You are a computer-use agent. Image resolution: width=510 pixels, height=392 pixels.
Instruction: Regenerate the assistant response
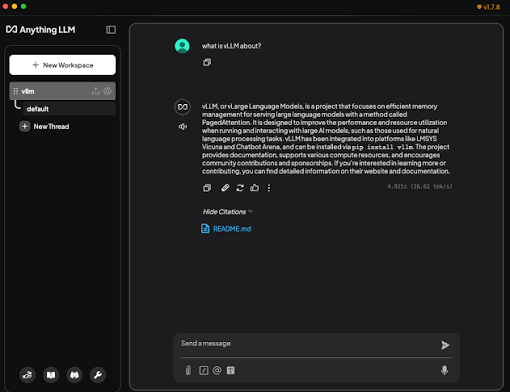[x=240, y=188]
